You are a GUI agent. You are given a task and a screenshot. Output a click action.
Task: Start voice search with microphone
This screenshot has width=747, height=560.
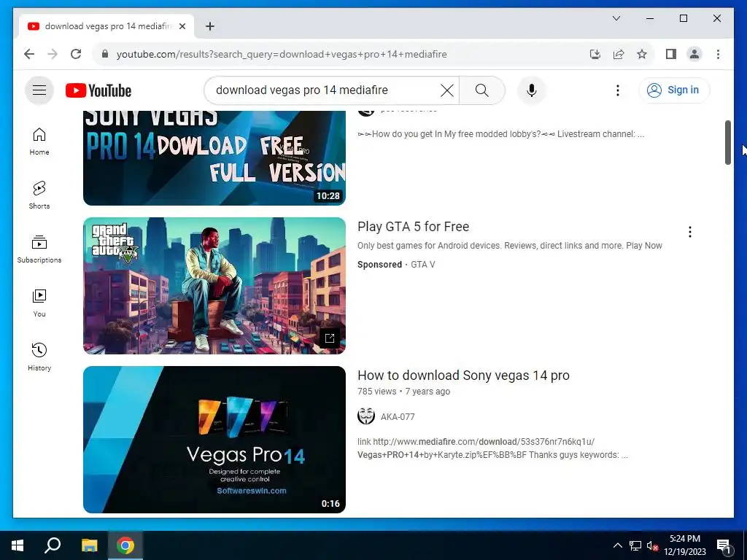(x=532, y=90)
